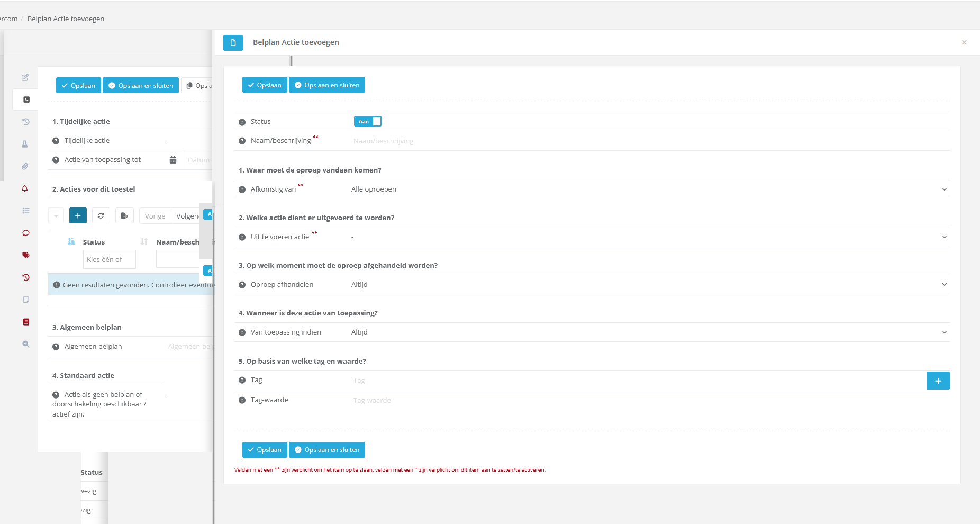Open the paperclip attachments icon

click(25, 166)
